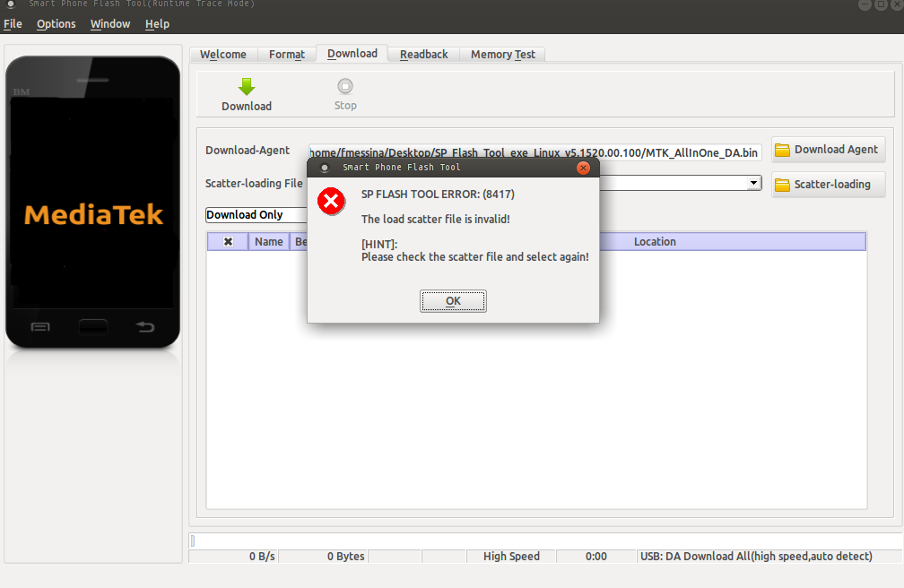Open the Download Only mode combo box
904x588 pixels.
256,215
